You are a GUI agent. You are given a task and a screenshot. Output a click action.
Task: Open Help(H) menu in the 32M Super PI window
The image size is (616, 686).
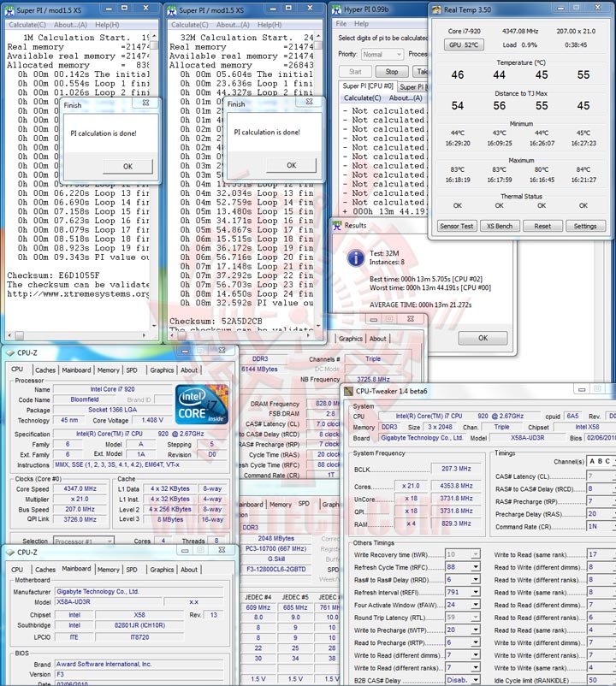[269, 25]
